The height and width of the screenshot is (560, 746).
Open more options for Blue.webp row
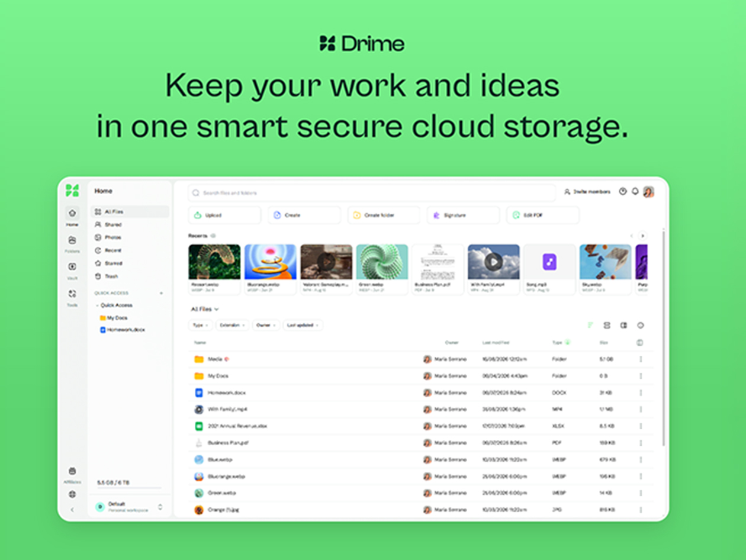tap(640, 459)
